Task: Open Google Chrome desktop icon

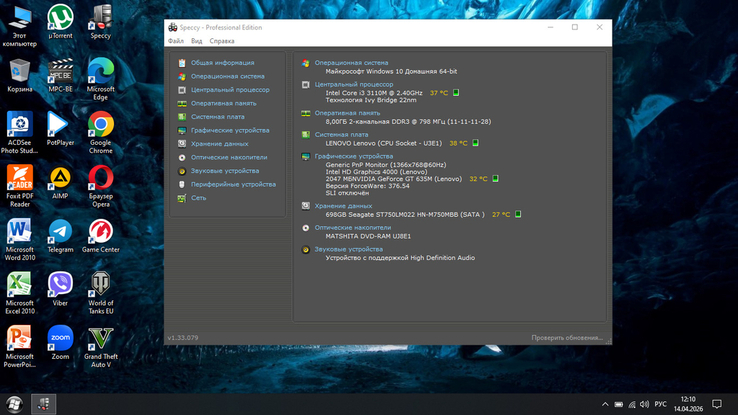Action: point(101,133)
